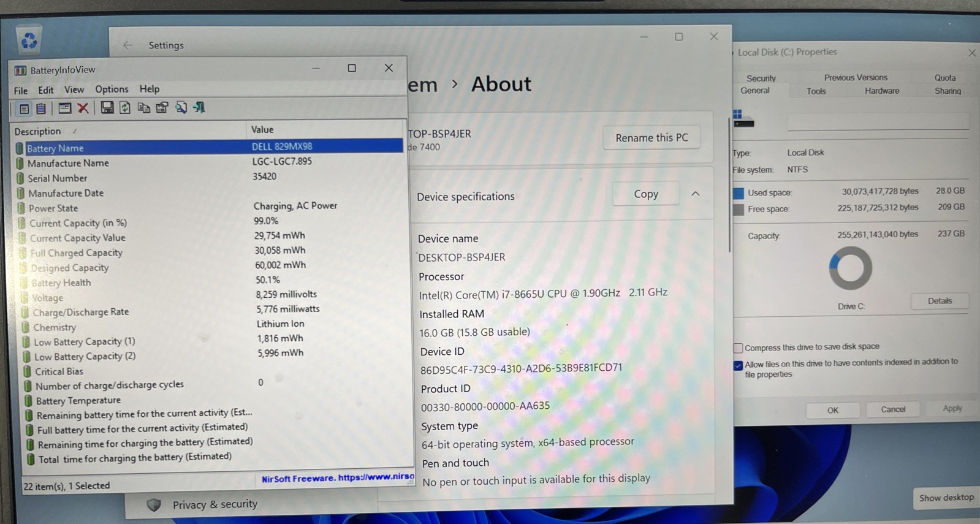Open the View menu in BatteryInfoView
This screenshot has height=524, width=980.
[74, 89]
